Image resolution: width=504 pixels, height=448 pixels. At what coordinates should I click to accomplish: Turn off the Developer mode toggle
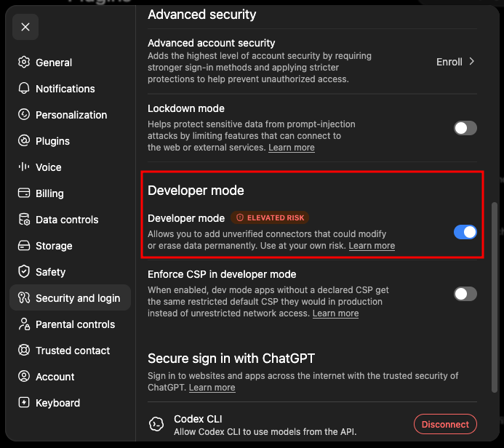[x=465, y=232]
